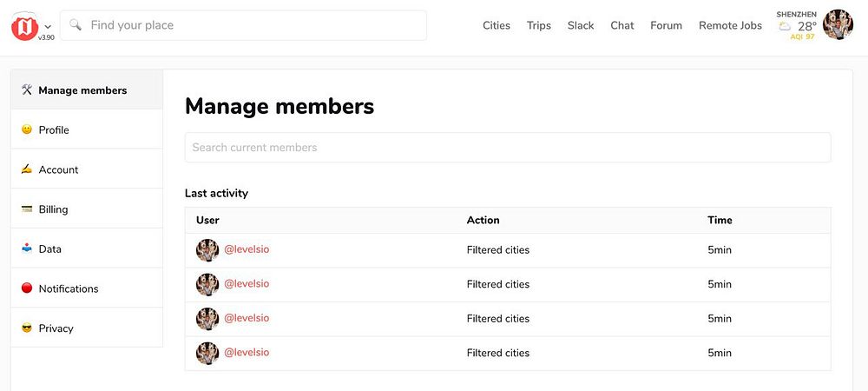Click the smiley icon beside Profile

27,129
